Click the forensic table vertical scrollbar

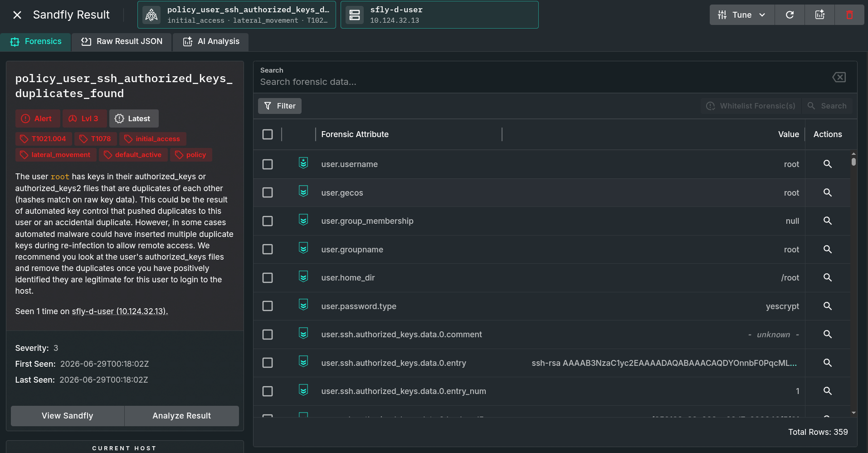click(x=853, y=162)
